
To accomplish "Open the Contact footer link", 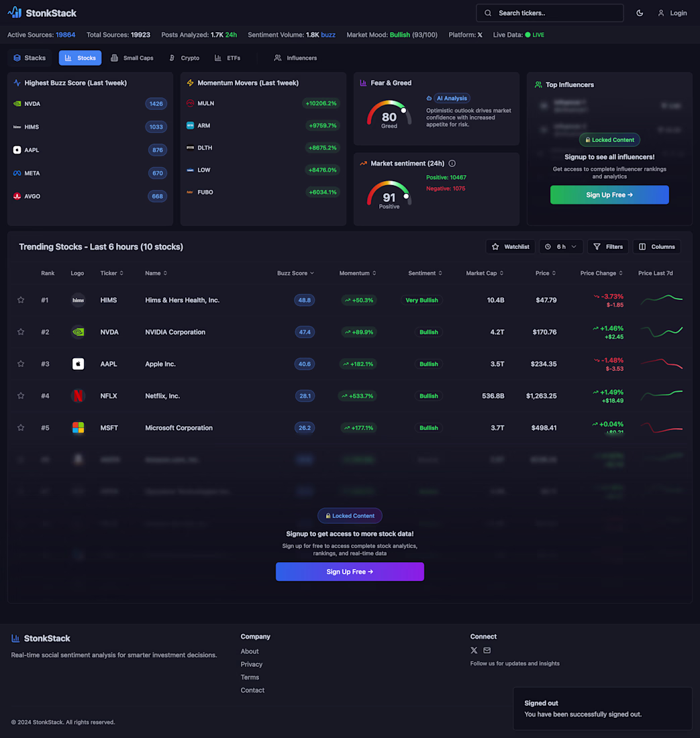I will coord(252,690).
